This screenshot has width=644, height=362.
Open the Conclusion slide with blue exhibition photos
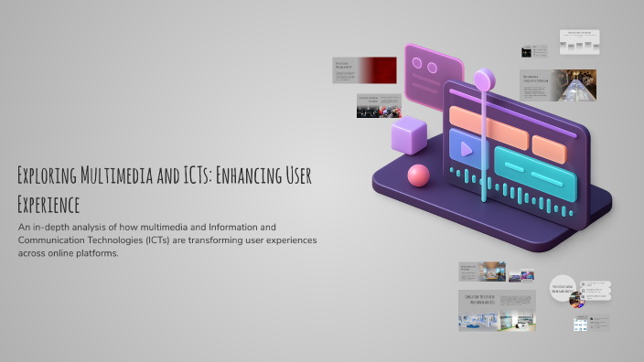coord(497,310)
